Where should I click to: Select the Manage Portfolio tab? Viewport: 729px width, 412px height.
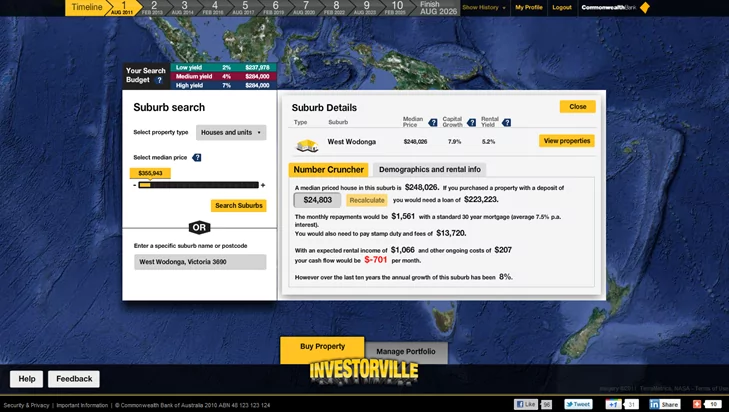pyautogui.click(x=406, y=352)
